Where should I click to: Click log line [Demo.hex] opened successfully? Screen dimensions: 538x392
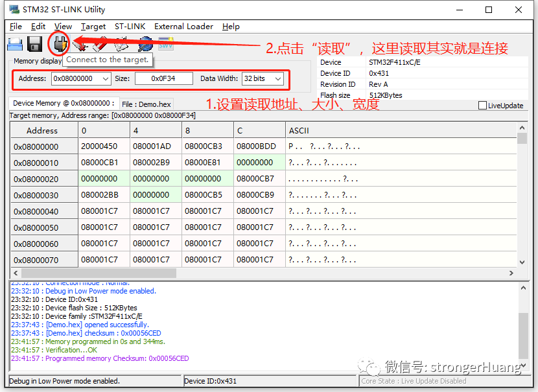pos(80,325)
